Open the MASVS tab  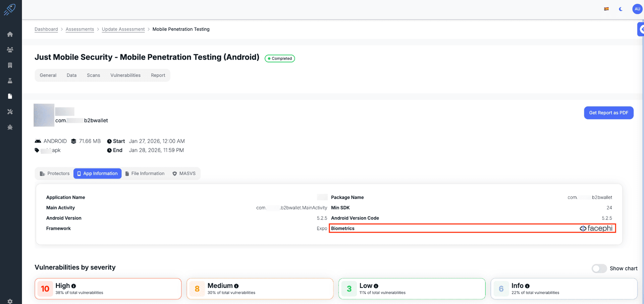(184, 174)
